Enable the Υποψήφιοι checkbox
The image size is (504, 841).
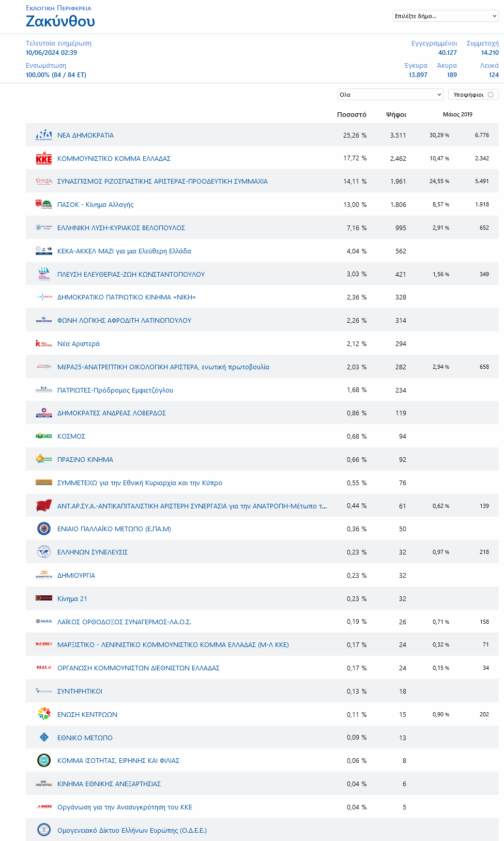click(x=491, y=95)
